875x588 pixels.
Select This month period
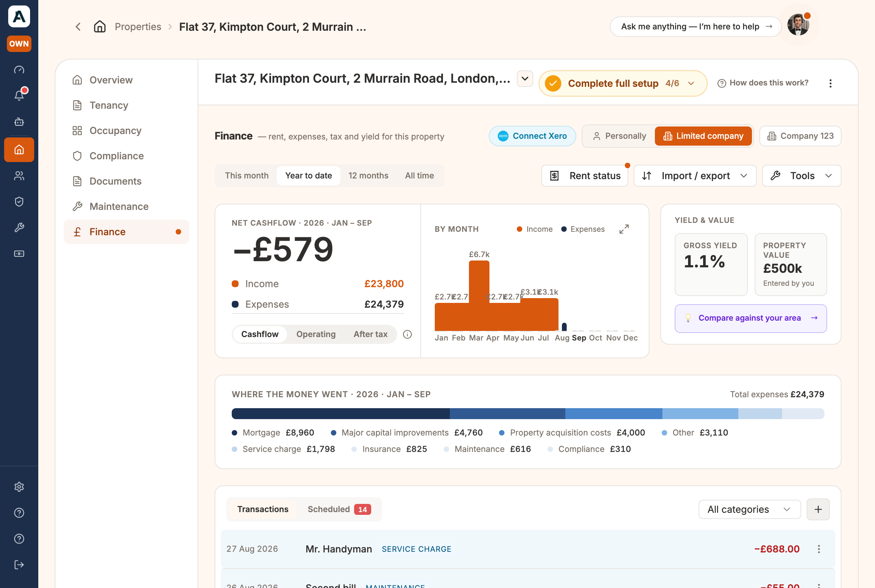247,175
